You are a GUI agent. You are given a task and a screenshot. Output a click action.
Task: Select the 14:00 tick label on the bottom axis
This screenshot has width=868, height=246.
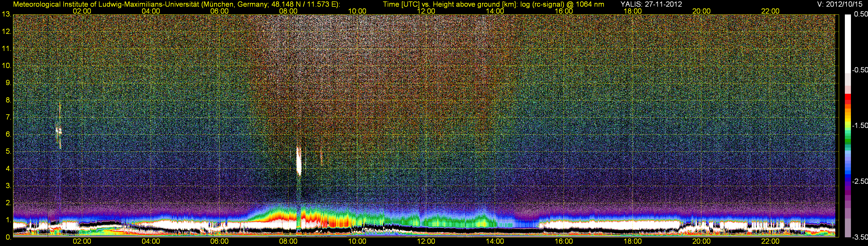click(x=495, y=241)
